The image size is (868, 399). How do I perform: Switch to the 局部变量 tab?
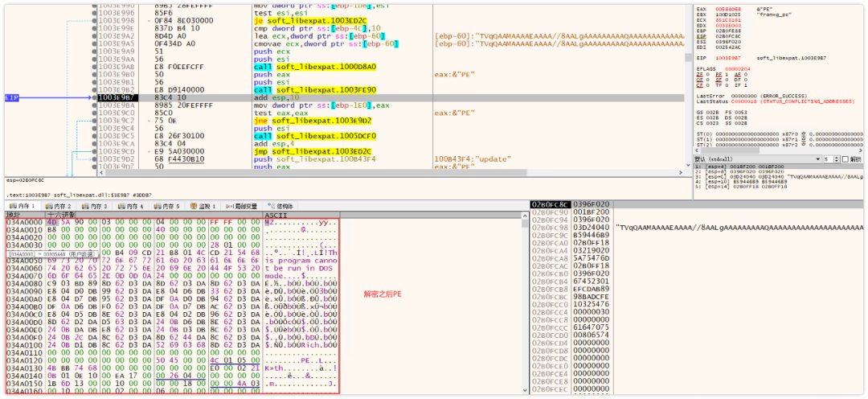point(242,206)
